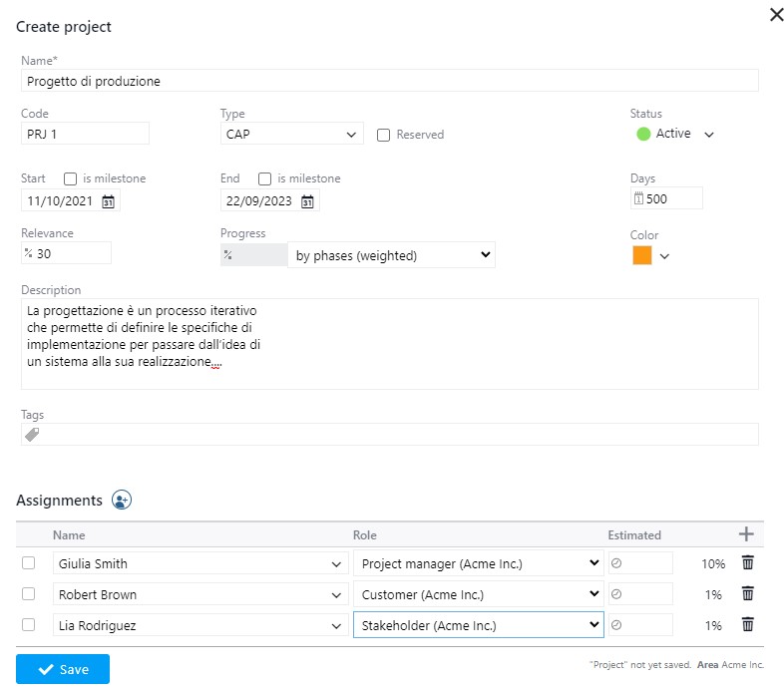Click the Tags input field

click(x=389, y=435)
